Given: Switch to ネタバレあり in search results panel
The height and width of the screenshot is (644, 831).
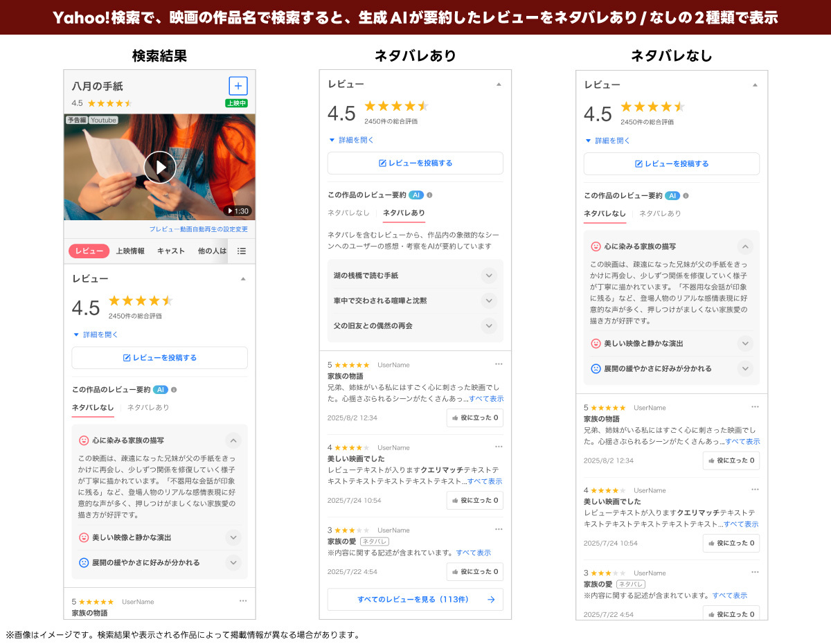Looking at the screenshot, I should (148, 408).
